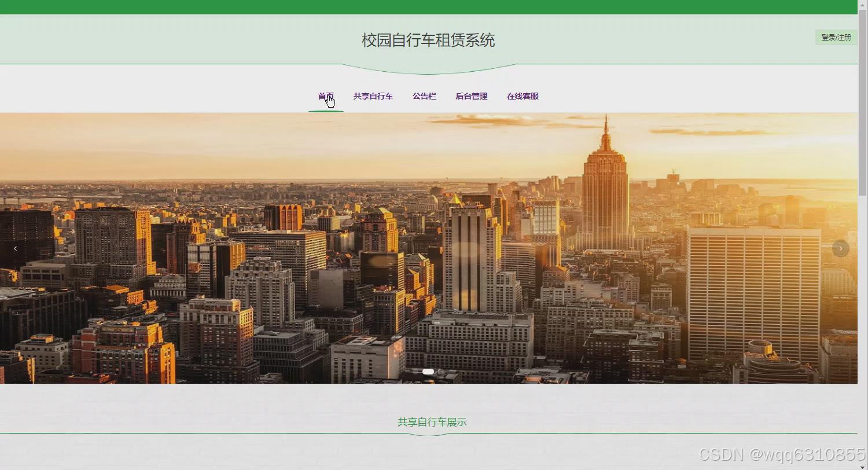The height and width of the screenshot is (470, 868).
Task: Open the 后台管理 admin page
Action: (x=471, y=96)
